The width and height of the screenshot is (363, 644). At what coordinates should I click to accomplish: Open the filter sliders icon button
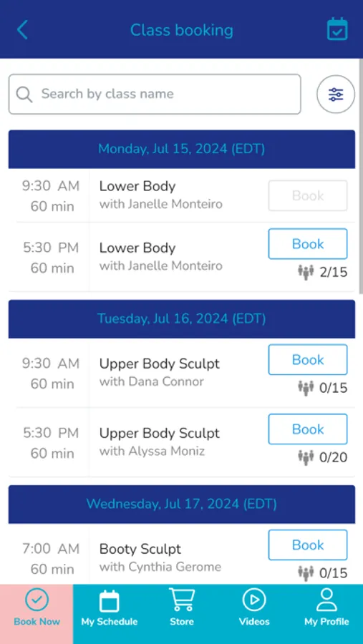click(336, 94)
